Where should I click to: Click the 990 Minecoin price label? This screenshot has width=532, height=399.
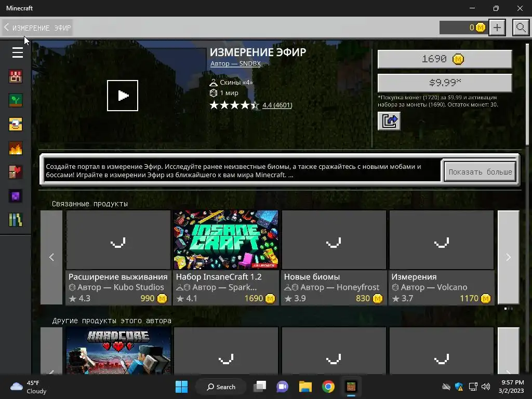(148, 298)
